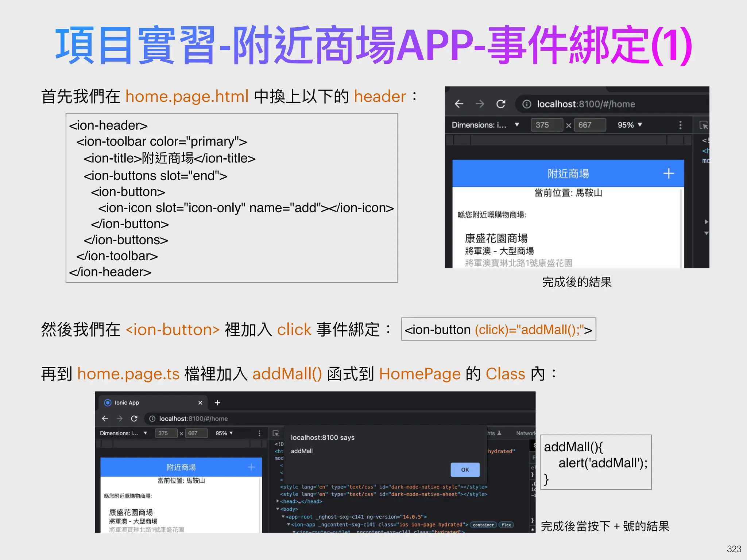Click back arrow in lower browser screenshot
The height and width of the screenshot is (560, 747).
(105, 419)
